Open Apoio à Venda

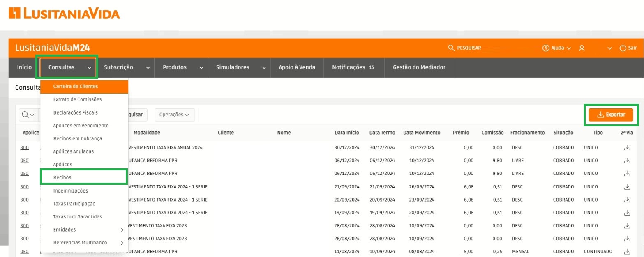tap(297, 67)
